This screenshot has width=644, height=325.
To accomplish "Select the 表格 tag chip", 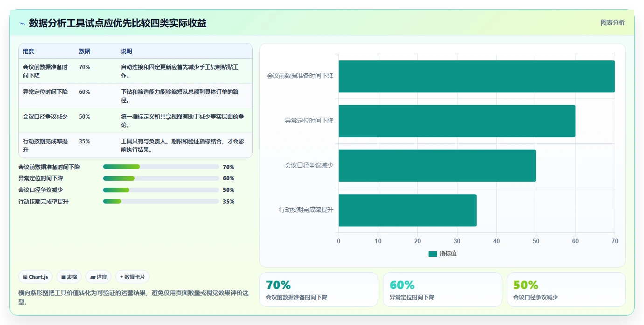I will click(69, 277).
